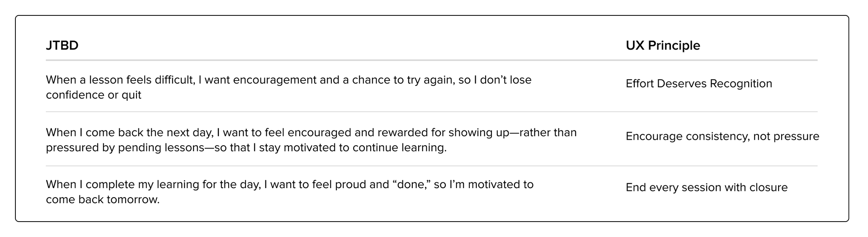Screen dimensions: 868x237
Task: Click the 'Effort Deserves Recognition' principle
Action: click(698, 84)
